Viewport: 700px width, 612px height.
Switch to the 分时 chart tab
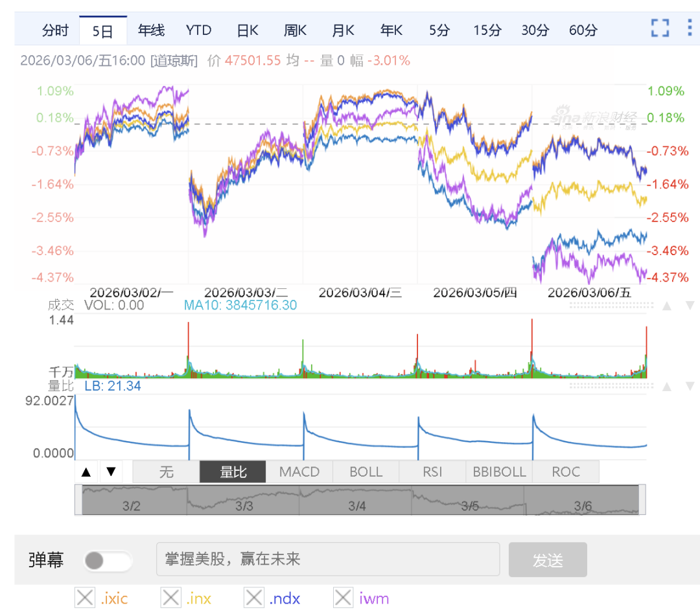[x=55, y=30]
